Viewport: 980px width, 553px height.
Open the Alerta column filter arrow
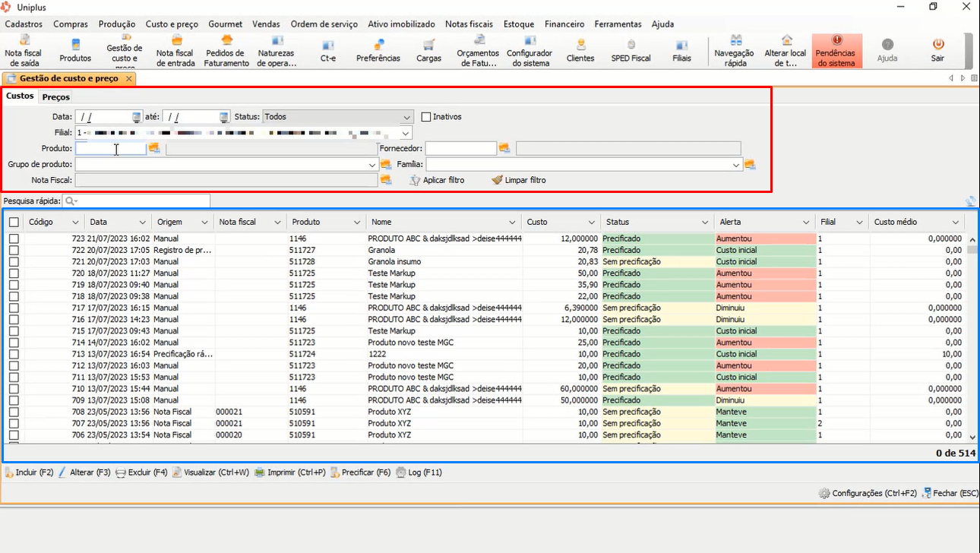tap(807, 223)
